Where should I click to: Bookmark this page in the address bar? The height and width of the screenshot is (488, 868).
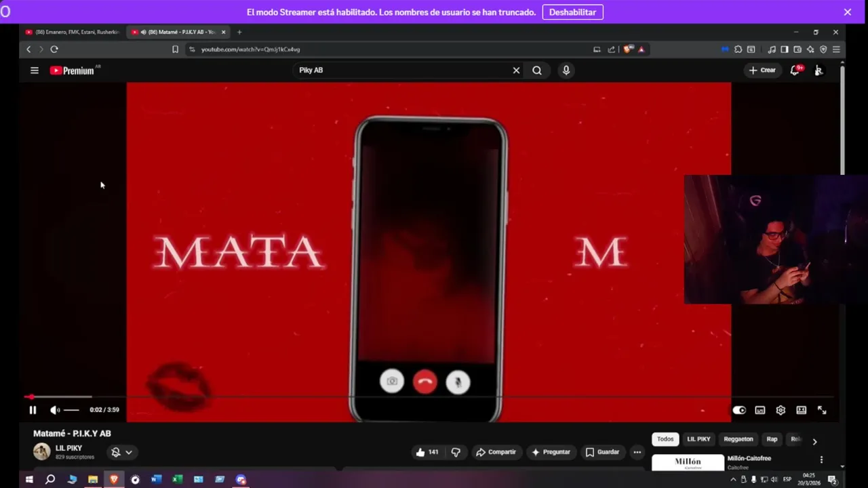[175, 49]
